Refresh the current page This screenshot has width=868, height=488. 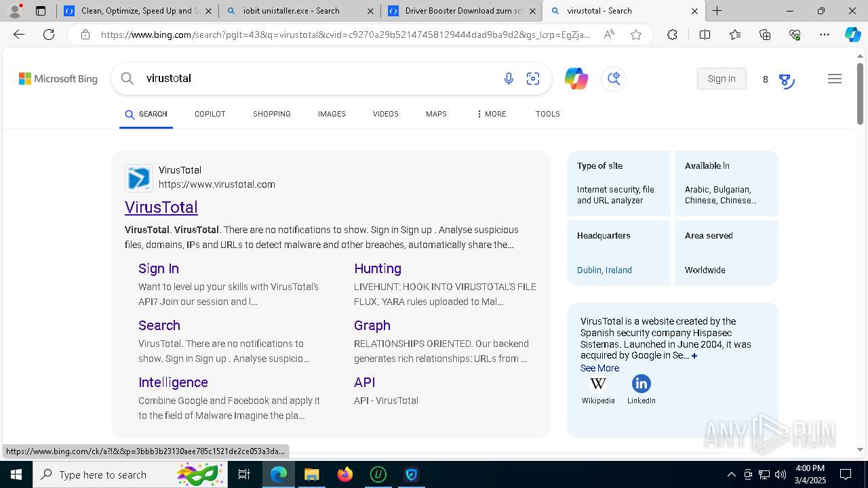coord(49,35)
